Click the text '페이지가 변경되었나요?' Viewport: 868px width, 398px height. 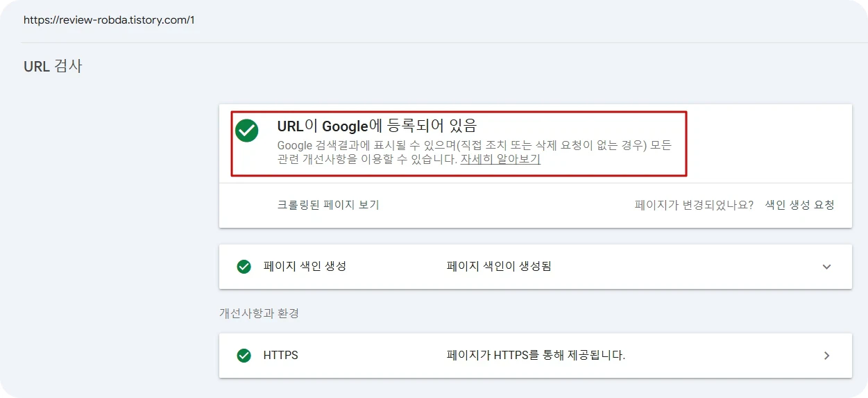tap(694, 205)
